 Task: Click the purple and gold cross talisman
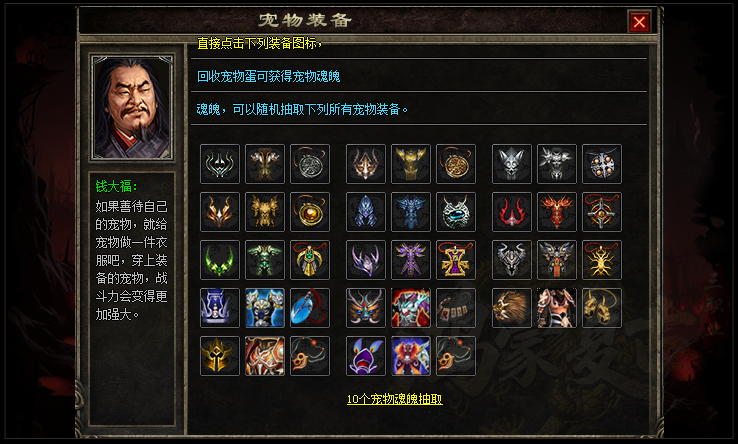click(x=456, y=260)
